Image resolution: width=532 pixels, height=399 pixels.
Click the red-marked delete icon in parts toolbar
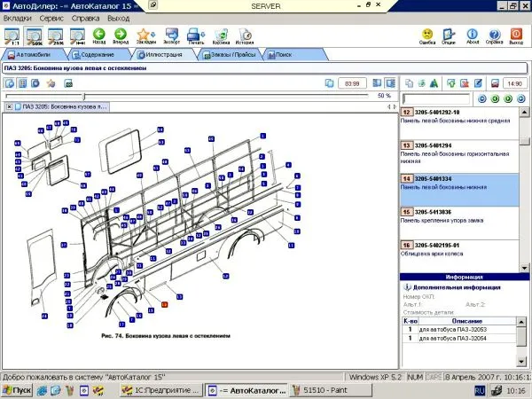(x=465, y=83)
